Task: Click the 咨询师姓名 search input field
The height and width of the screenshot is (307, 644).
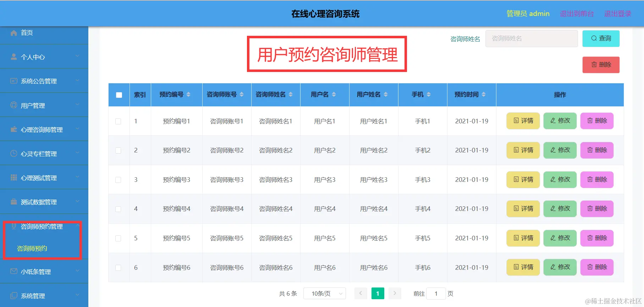Action: pyautogui.click(x=532, y=38)
